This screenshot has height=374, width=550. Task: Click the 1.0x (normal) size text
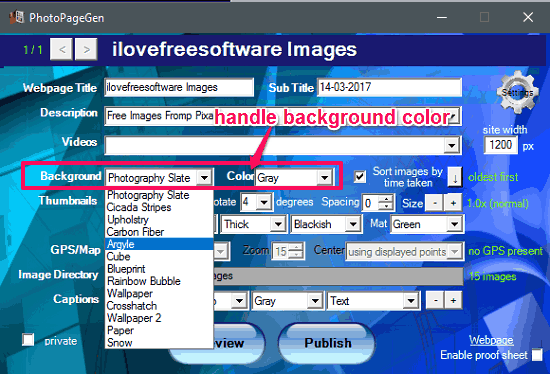498,203
